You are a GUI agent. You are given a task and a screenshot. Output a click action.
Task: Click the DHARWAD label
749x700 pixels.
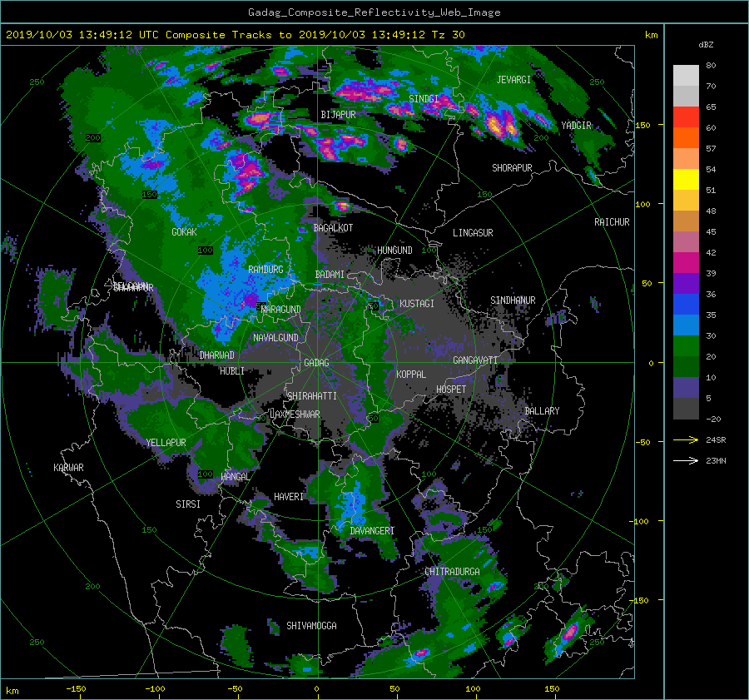click(217, 355)
